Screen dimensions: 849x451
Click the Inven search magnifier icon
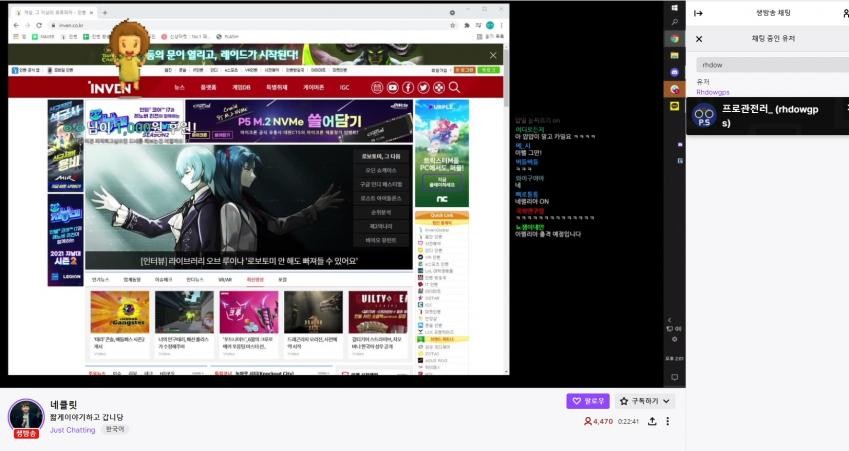point(454,87)
